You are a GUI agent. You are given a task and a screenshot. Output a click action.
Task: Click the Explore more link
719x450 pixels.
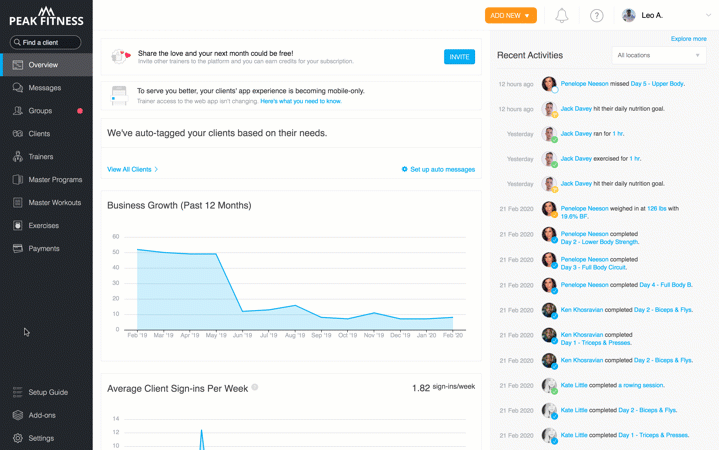(688, 39)
